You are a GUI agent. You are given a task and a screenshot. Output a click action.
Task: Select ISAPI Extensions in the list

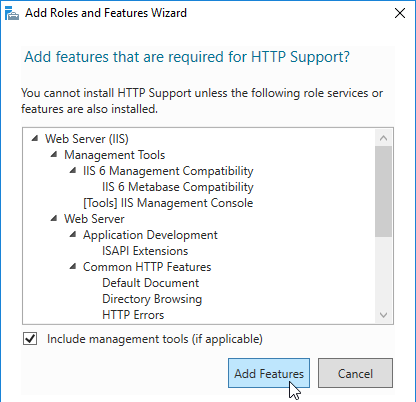tap(145, 251)
